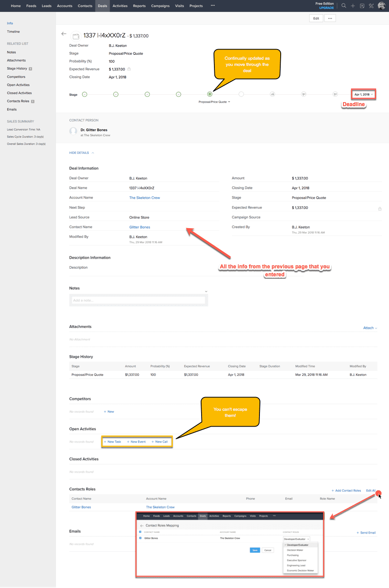
Task: Click the back arrow beside the deal name
Action: [x=64, y=34]
